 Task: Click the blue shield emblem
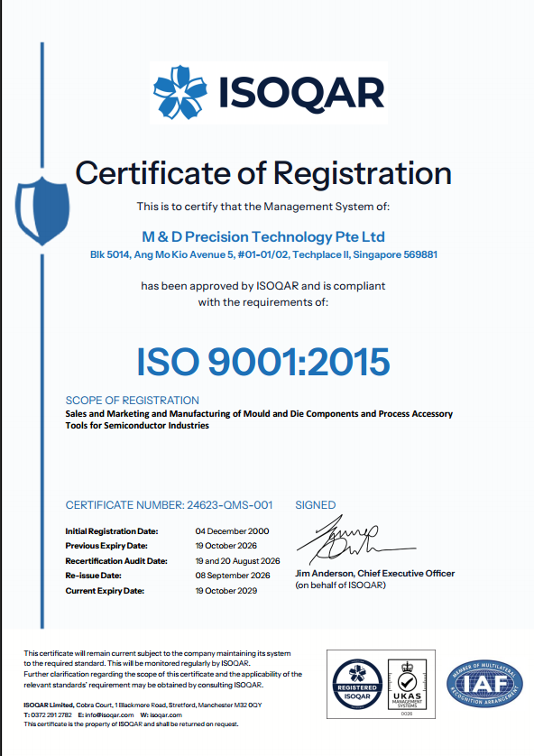click(42, 211)
